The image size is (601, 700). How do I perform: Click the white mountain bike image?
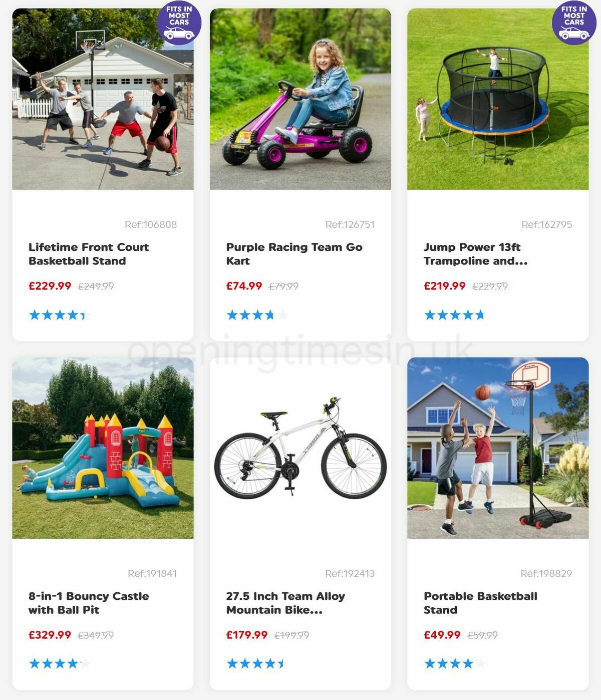300,448
